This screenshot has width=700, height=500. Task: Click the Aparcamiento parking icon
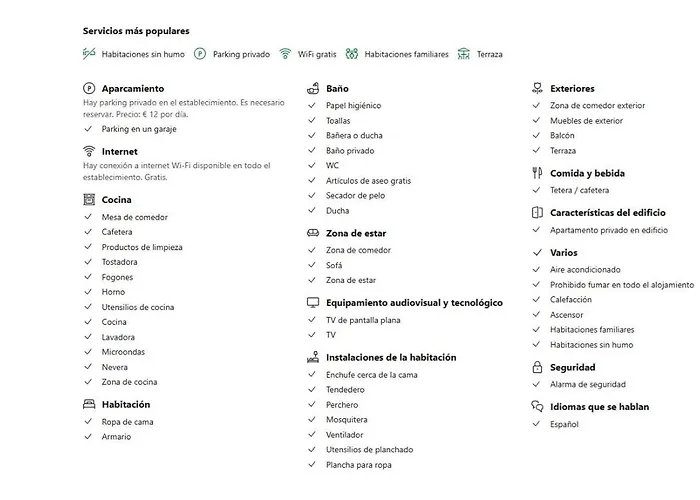click(89, 88)
